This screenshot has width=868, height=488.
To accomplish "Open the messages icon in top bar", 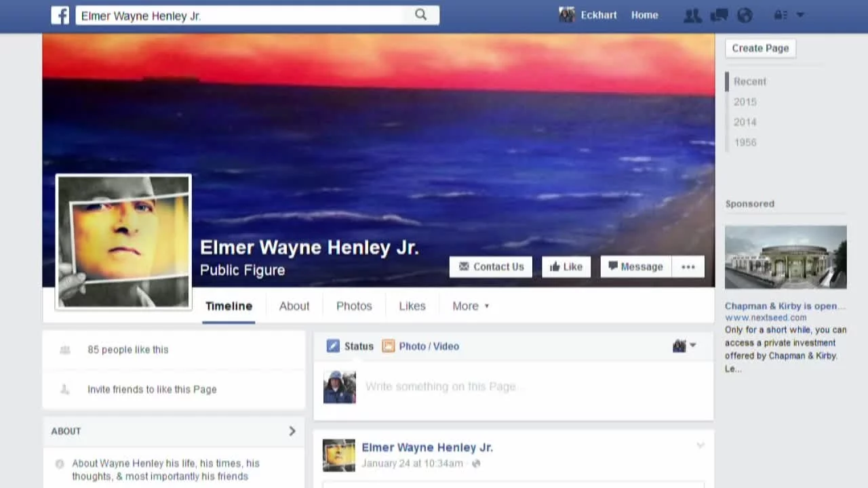I will (719, 15).
